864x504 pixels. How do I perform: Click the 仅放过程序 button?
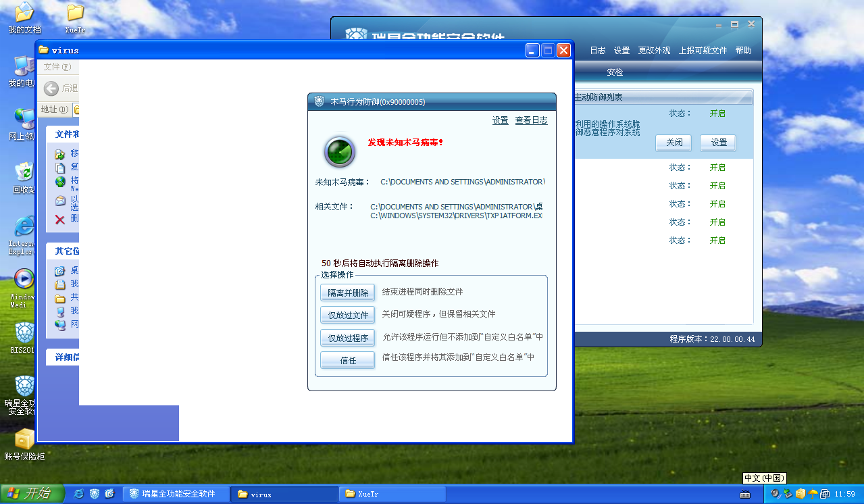(x=348, y=338)
